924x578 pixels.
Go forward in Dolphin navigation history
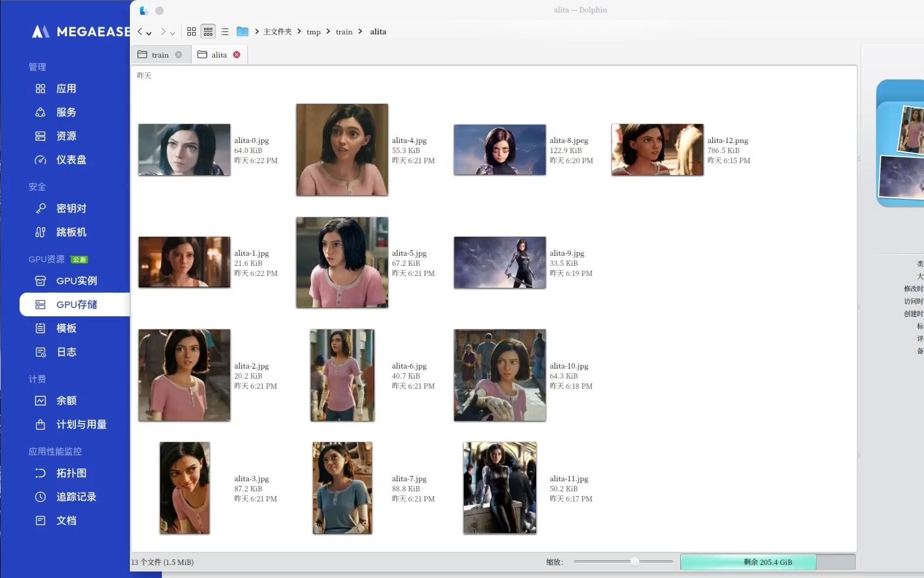tap(163, 31)
